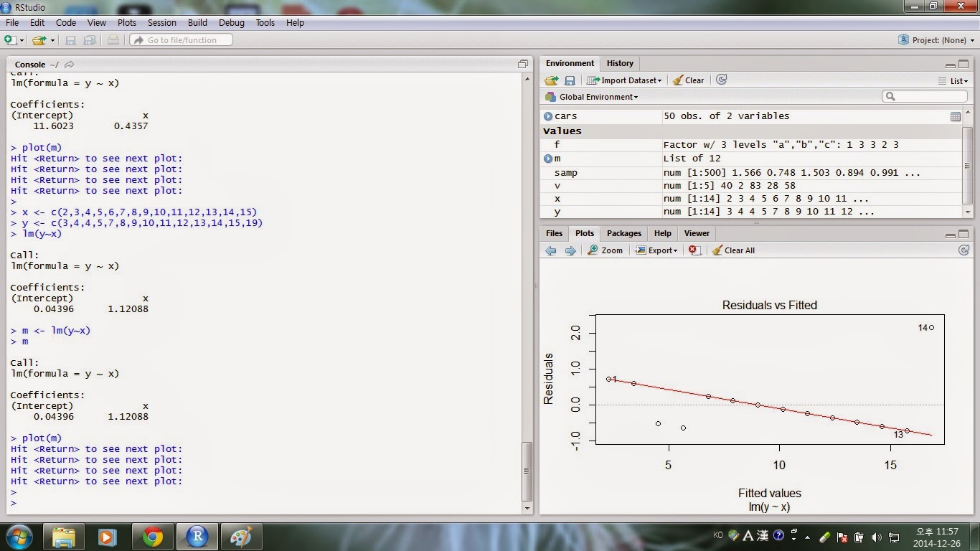The image size is (980, 551).
Task: Switch to the Packages tab
Action: pyautogui.click(x=623, y=233)
